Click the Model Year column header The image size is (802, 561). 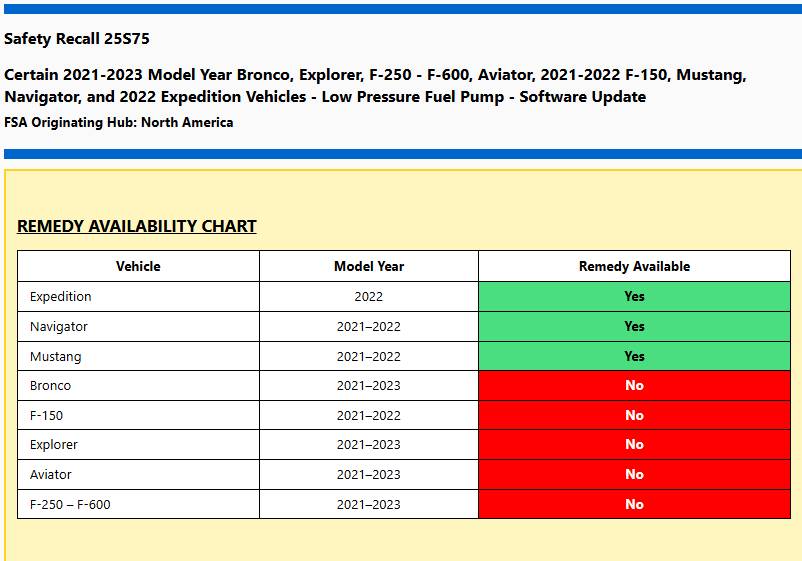tap(369, 266)
